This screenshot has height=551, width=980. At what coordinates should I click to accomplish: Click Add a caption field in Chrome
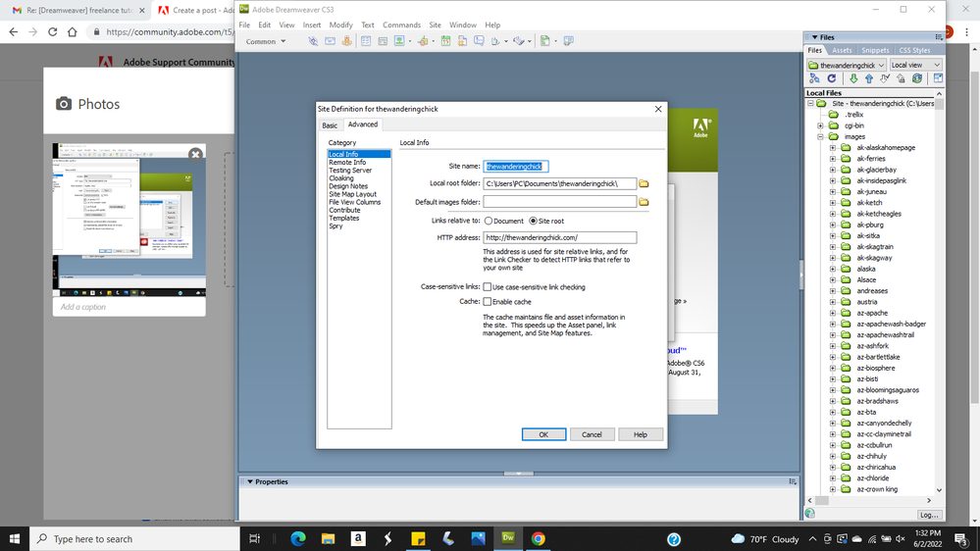point(129,307)
